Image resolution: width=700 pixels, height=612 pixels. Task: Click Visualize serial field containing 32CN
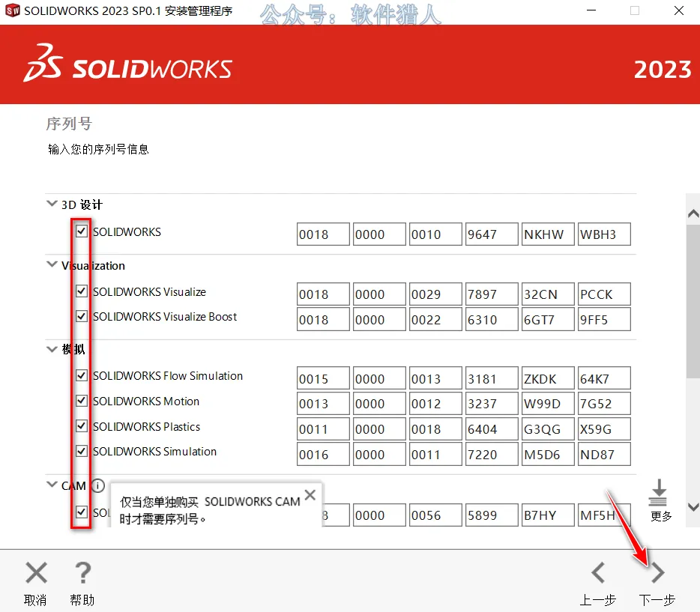click(548, 294)
